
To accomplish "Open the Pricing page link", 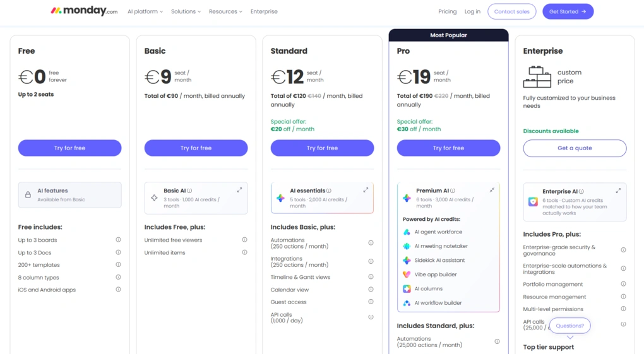I will tap(447, 11).
